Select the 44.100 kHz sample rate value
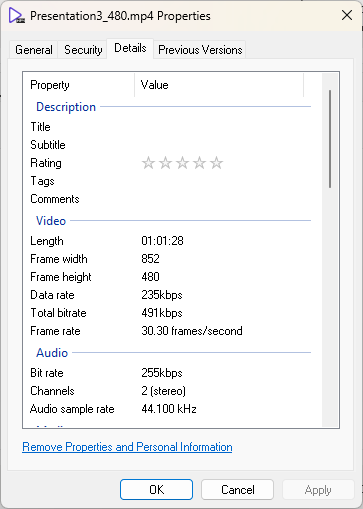This screenshot has width=363, height=509. (x=169, y=409)
